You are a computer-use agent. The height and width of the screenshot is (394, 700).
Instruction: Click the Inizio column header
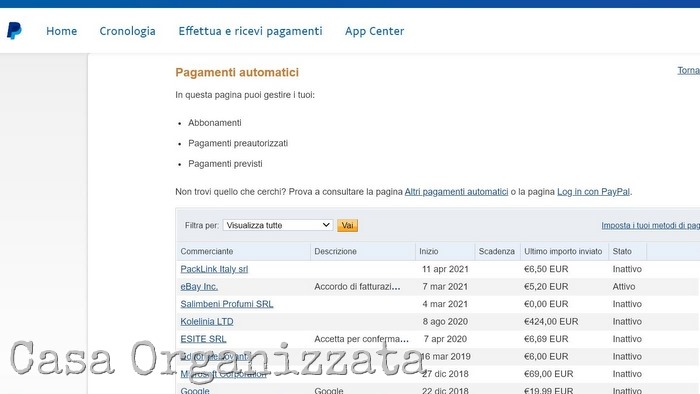pyautogui.click(x=429, y=251)
